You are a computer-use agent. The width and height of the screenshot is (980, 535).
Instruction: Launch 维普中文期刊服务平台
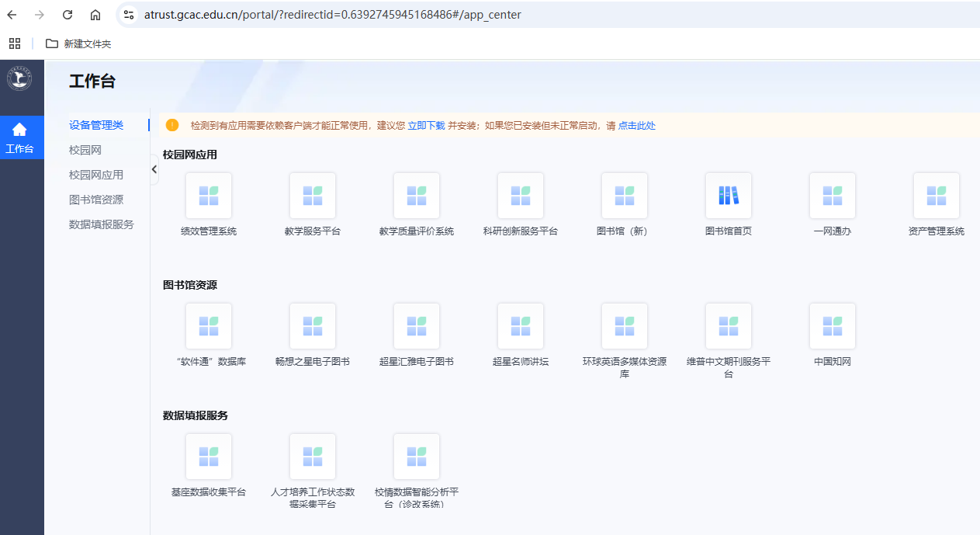[x=728, y=325]
